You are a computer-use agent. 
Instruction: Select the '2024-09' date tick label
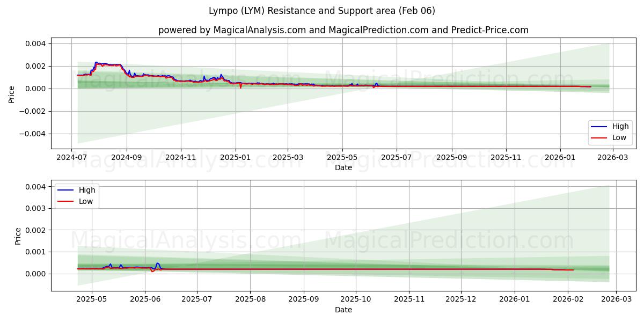[x=127, y=157]
